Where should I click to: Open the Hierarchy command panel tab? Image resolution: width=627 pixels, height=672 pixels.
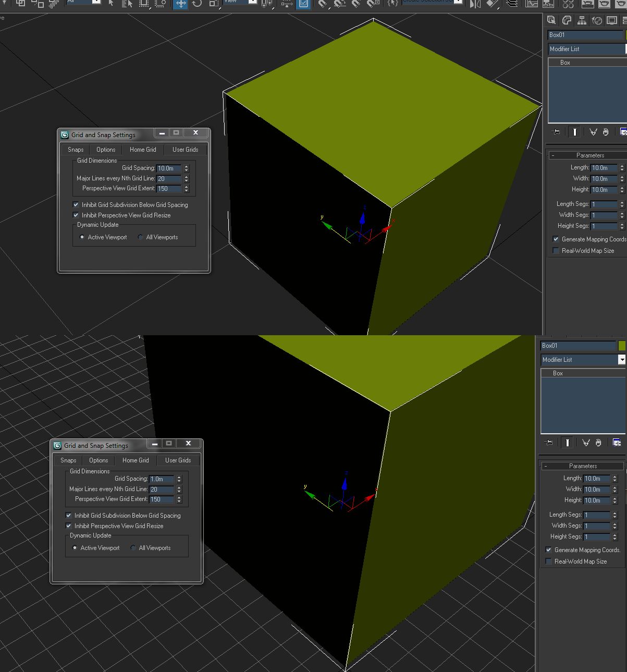[582, 20]
